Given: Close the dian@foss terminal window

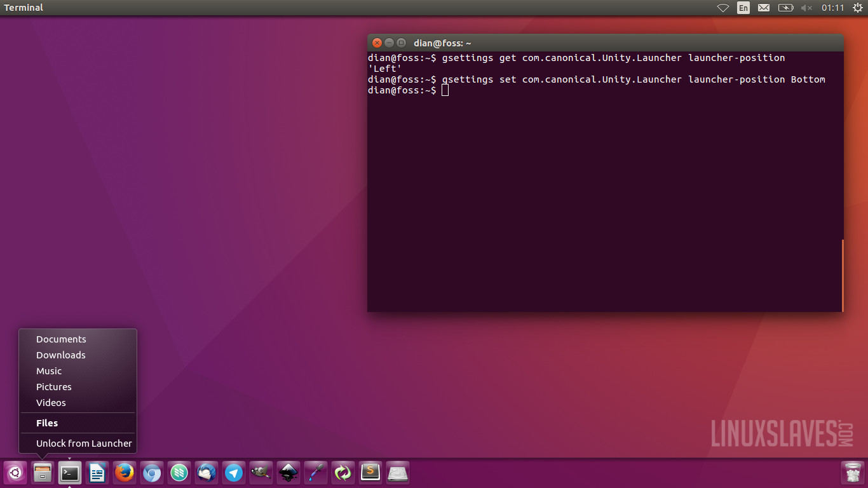Looking at the screenshot, I should pos(377,43).
